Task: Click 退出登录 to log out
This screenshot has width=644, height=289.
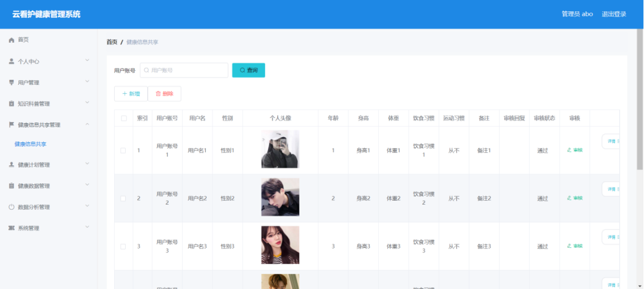Action: (614, 14)
